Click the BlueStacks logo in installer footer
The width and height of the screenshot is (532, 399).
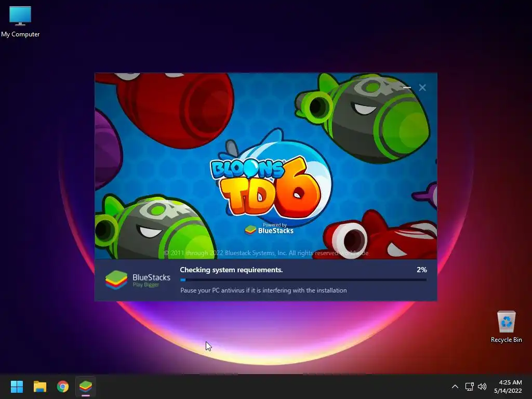[138, 280]
